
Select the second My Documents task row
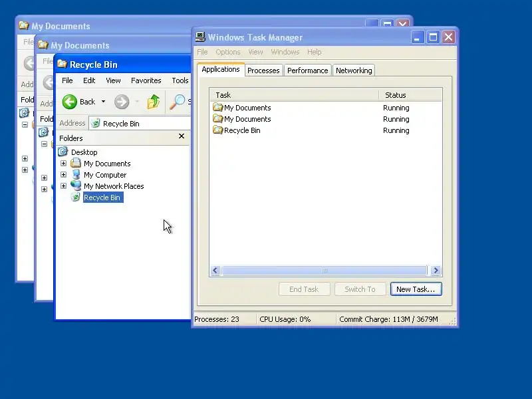(326, 119)
